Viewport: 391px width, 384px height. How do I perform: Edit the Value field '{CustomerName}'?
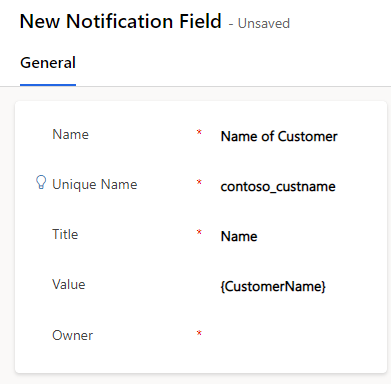click(273, 286)
